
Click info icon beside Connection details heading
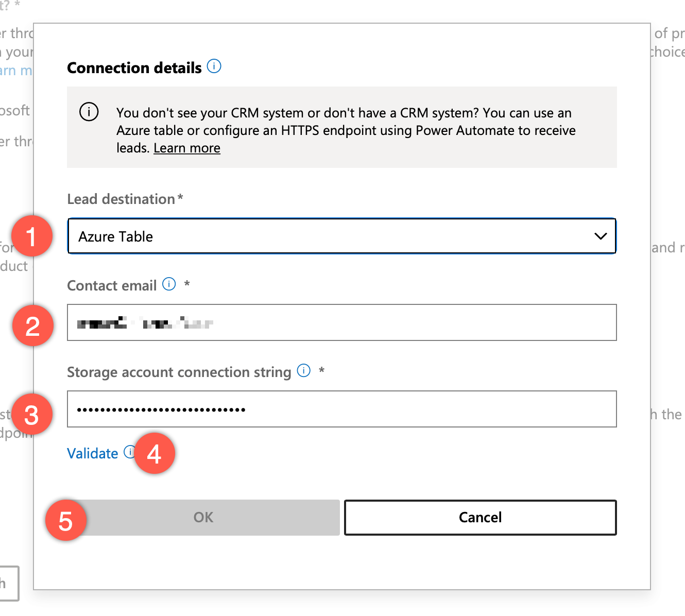pos(214,66)
